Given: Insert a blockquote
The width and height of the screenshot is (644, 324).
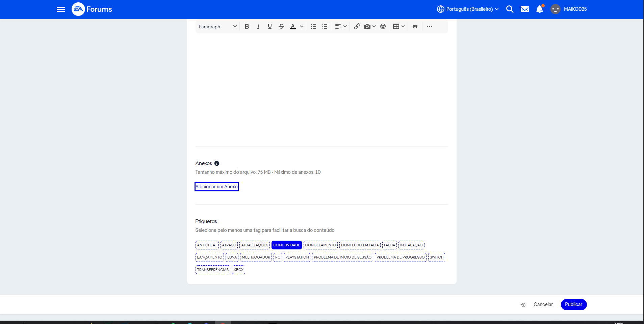Looking at the screenshot, I should tap(415, 26).
